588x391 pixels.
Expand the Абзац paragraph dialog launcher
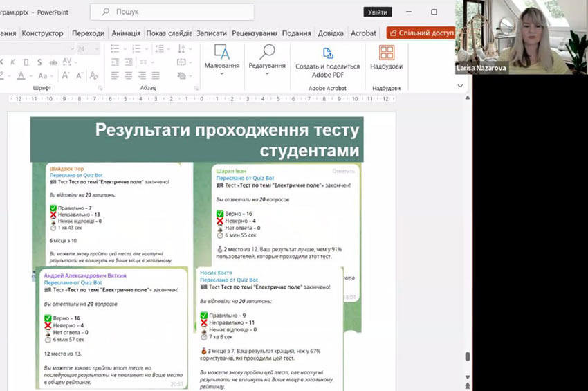tap(194, 88)
